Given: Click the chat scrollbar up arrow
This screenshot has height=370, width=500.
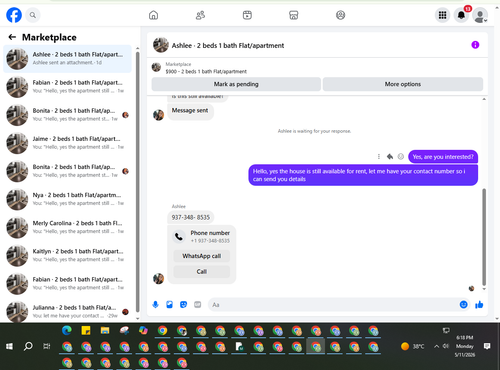Looking at the screenshot, I should (484, 99).
